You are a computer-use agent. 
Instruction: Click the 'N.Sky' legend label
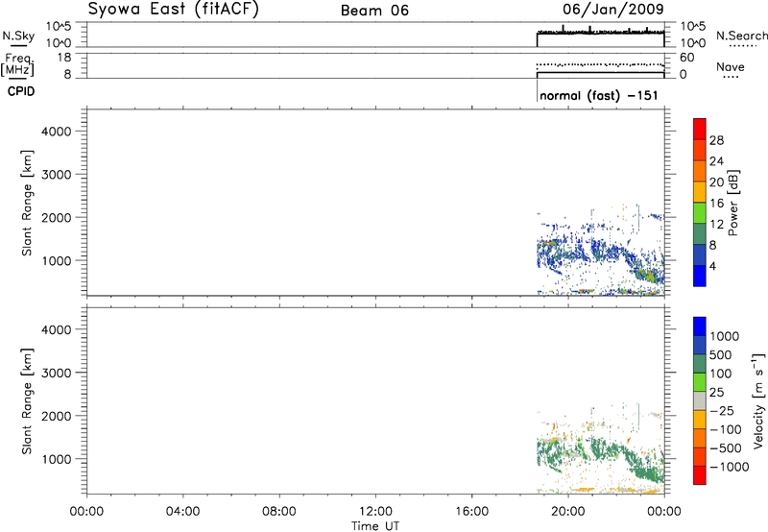point(18,36)
